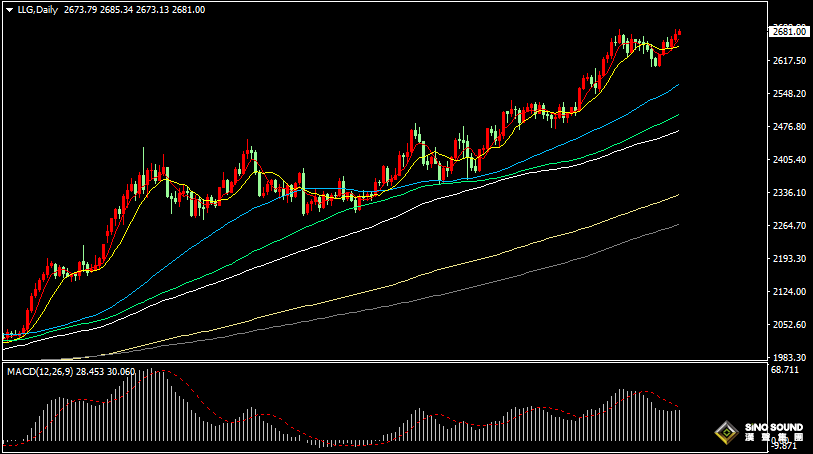This screenshot has width=813, height=454.
Task: Click the 68.711 MACD scale label
Action: point(785,370)
